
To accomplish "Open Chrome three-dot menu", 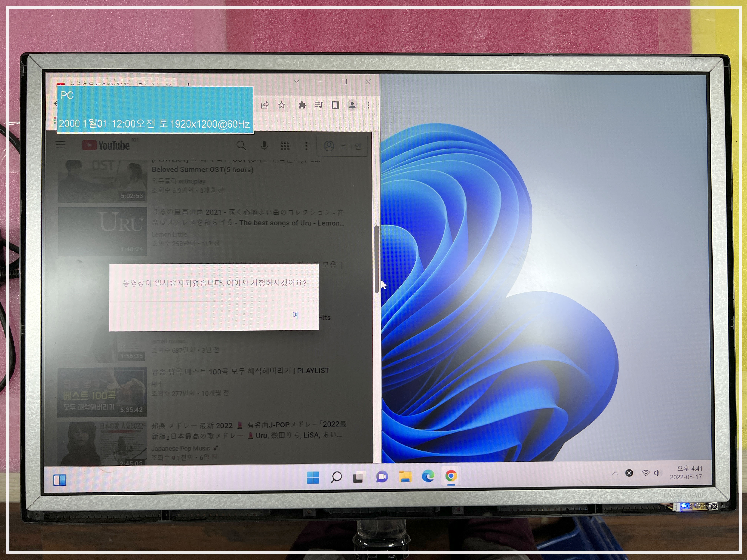I will coord(368,105).
